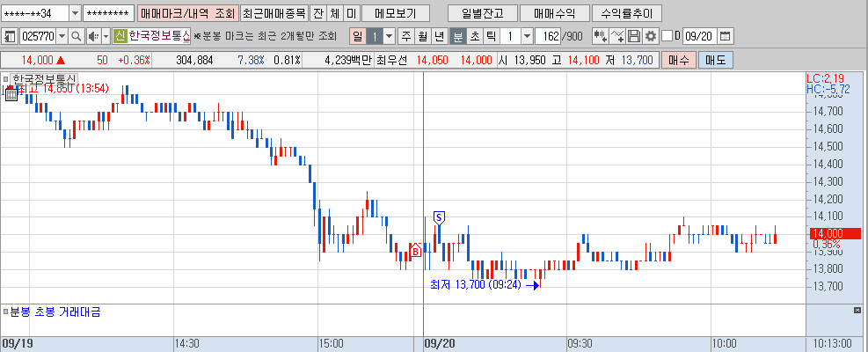Click the account number field ending 34
Viewport: 868px width, 352px height.
(x=35, y=12)
